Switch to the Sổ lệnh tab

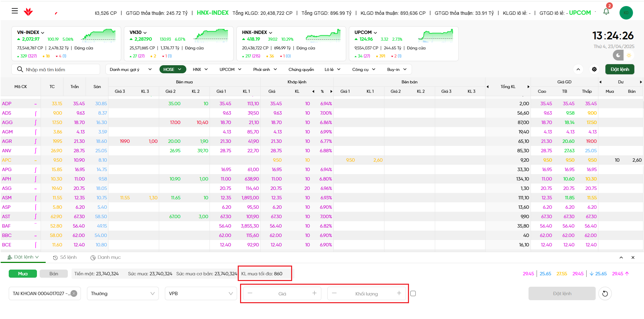point(65,257)
